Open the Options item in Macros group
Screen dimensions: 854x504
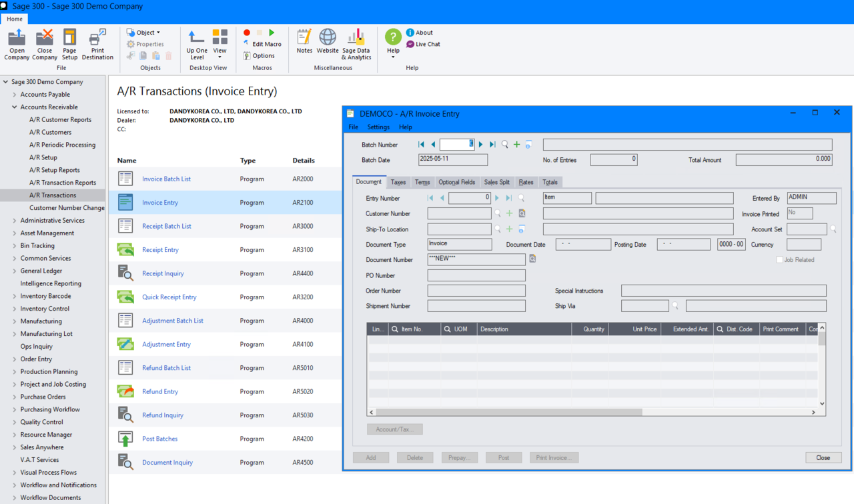pyautogui.click(x=259, y=56)
